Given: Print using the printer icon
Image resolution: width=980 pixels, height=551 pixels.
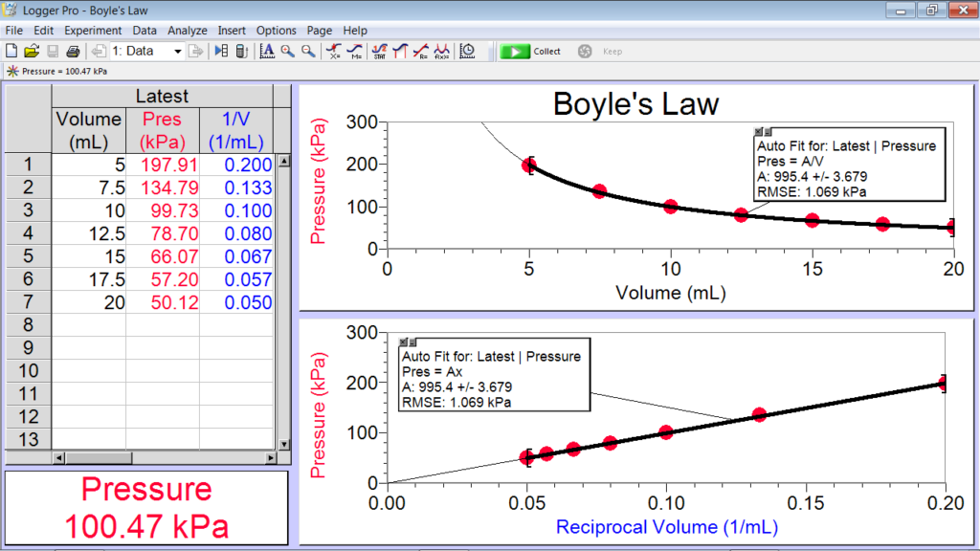Looking at the screenshot, I should [73, 52].
